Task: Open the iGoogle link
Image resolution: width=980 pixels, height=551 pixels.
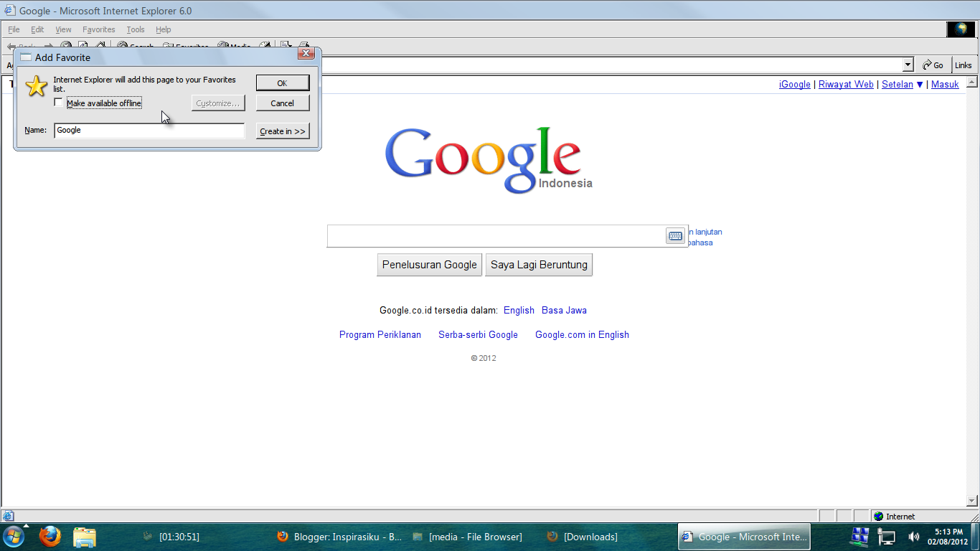Action: (x=795, y=84)
